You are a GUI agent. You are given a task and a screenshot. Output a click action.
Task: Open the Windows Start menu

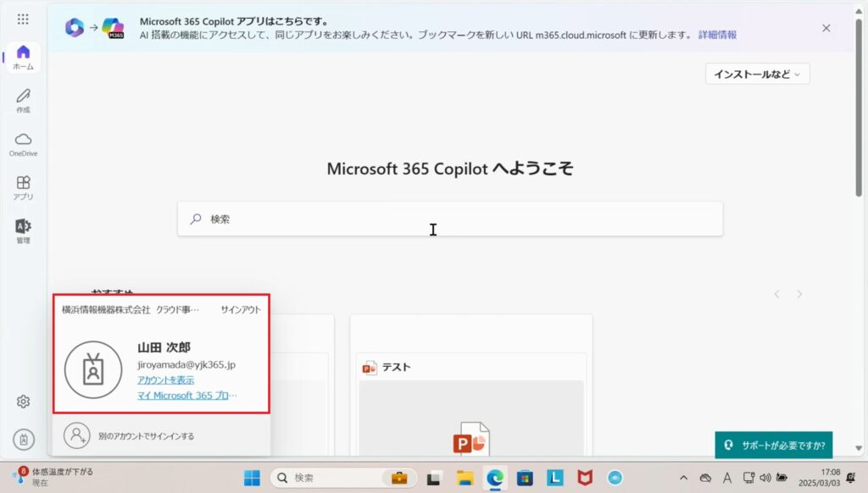252,478
